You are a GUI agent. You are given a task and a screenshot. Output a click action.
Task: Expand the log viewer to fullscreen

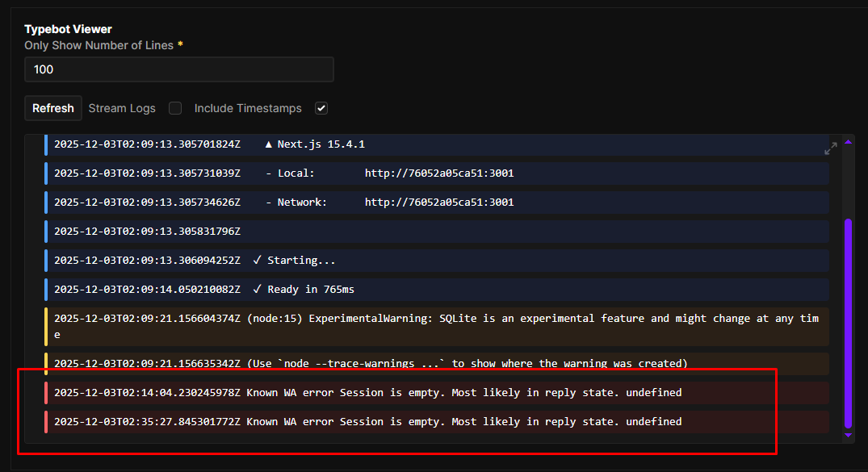point(830,148)
